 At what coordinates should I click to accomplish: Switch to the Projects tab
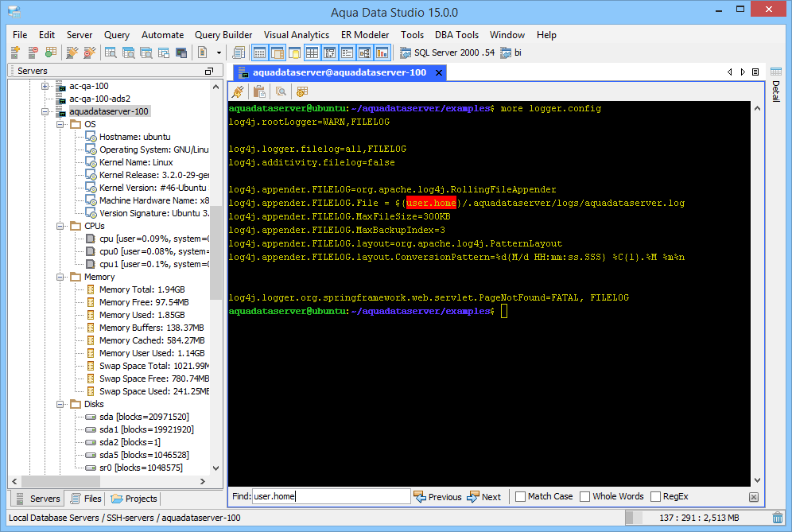(134, 499)
